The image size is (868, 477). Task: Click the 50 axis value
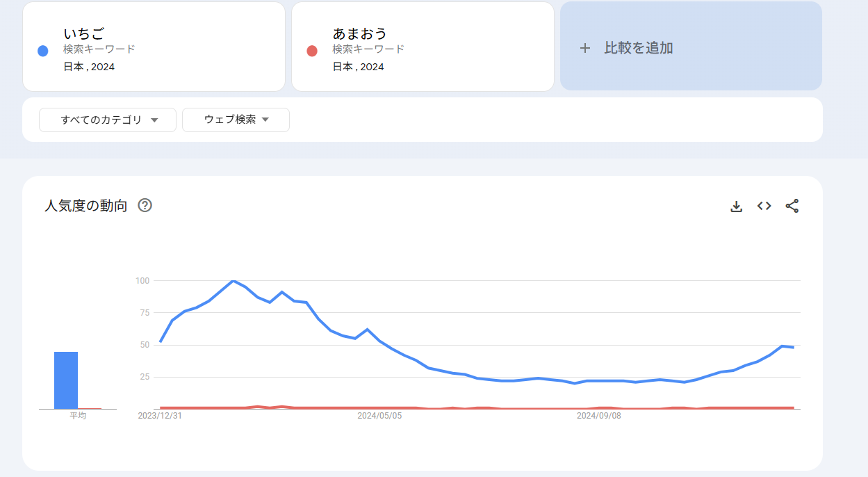(145, 345)
